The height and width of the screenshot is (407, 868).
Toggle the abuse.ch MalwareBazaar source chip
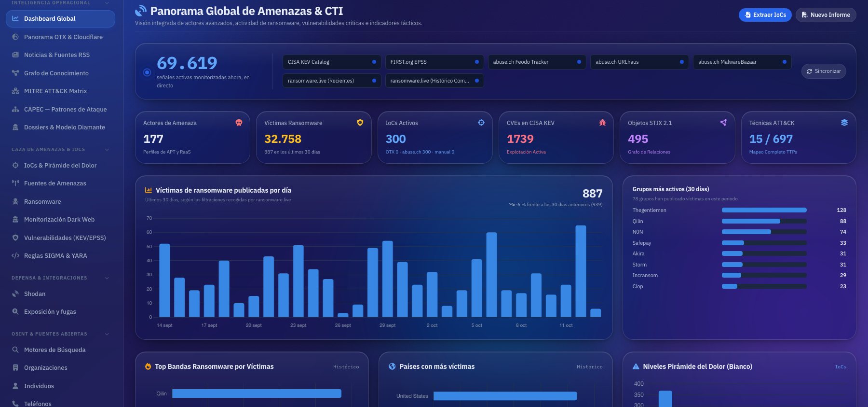tap(742, 62)
